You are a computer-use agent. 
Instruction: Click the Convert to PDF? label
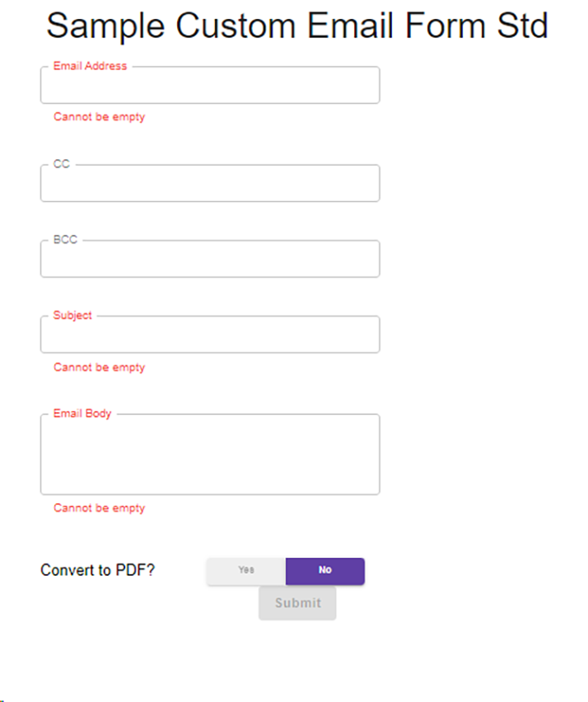(97, 570)
